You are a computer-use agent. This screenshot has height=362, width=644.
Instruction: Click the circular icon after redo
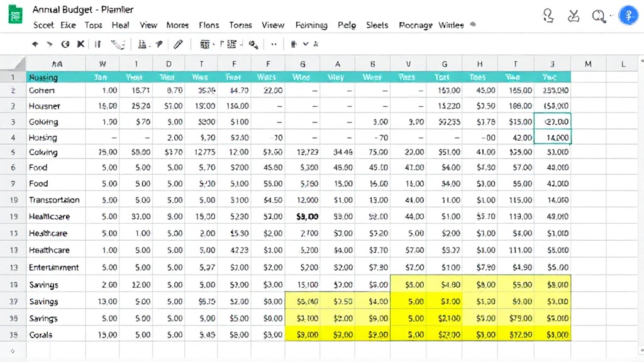65,44
